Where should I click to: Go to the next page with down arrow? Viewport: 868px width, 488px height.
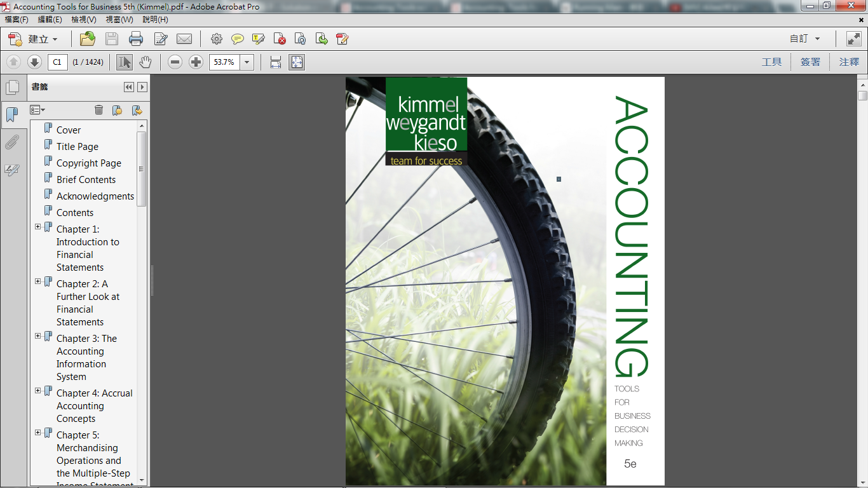pyautogui.click(x=35, y=62)
